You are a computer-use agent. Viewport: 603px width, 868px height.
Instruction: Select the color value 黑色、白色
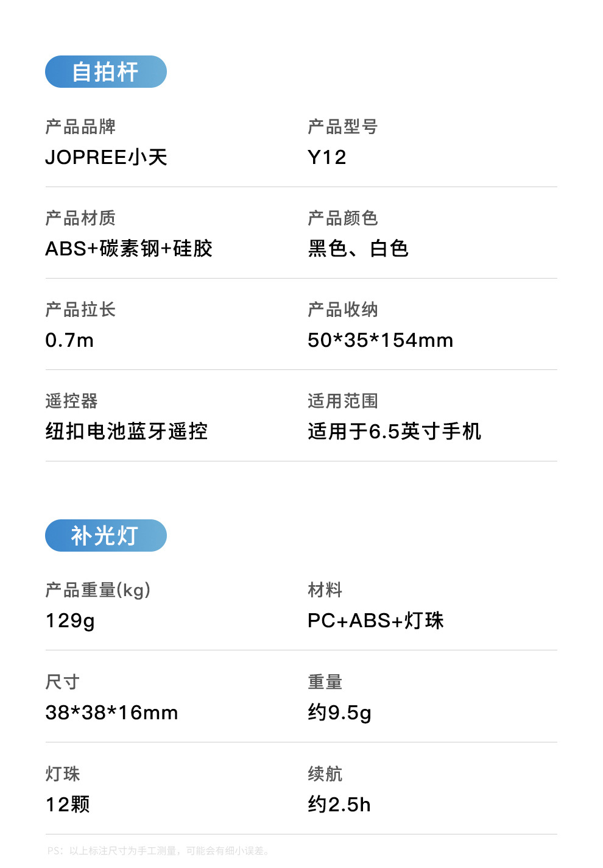tap(358, 249)
